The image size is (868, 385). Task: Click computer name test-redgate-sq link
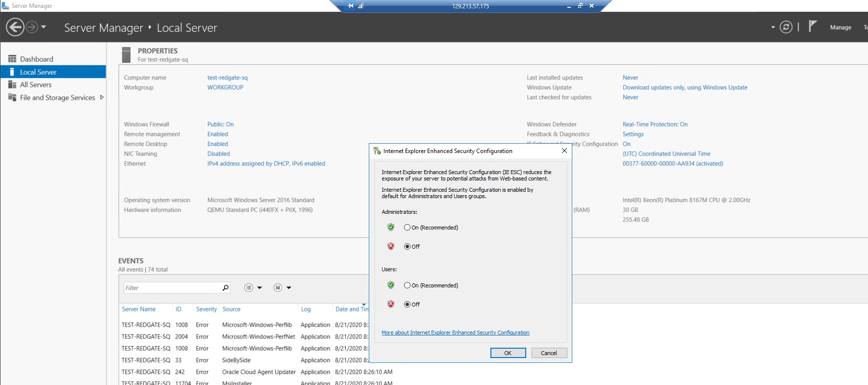pos(228,77)
